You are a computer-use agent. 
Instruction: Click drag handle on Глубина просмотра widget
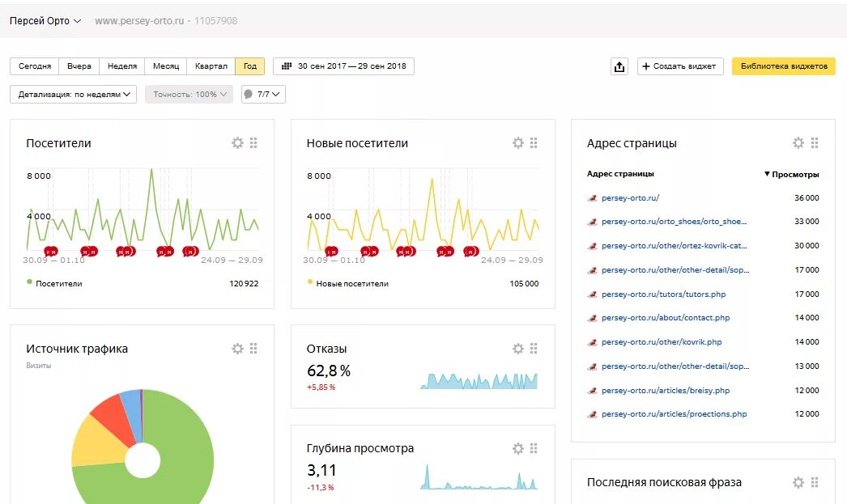(x=534, y=448)
